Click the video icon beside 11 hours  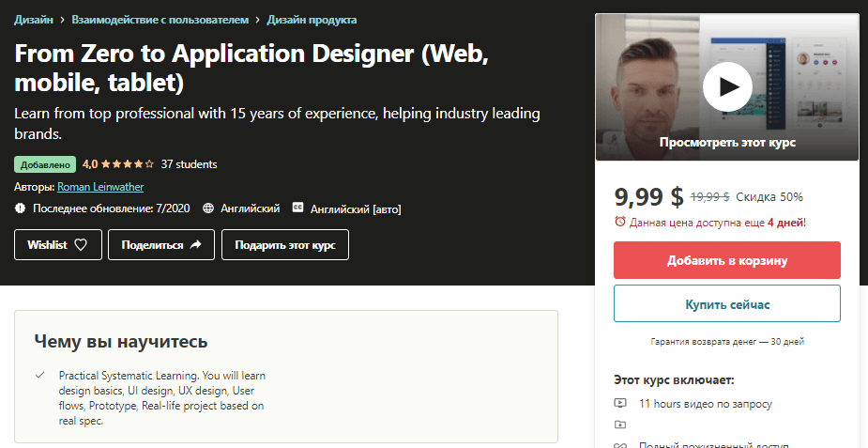coord(620,403)
